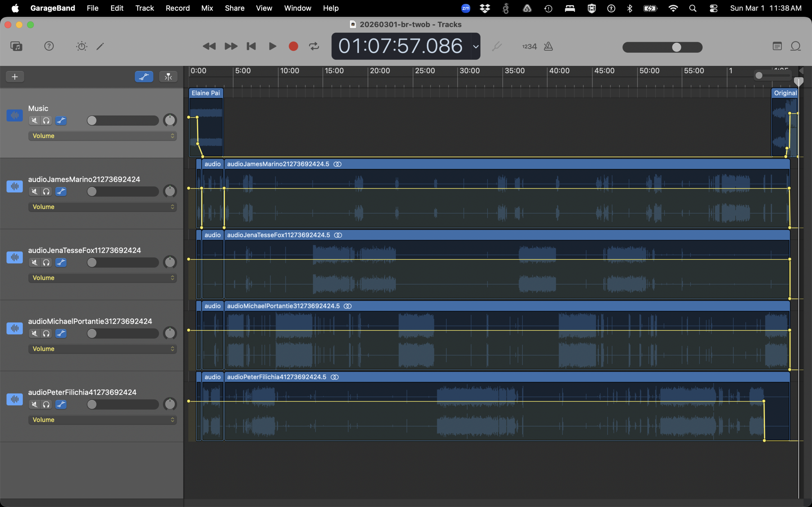The image size is (812, 507).
Task: Open the Loop Browser icon
Action: tap(796, 46)
